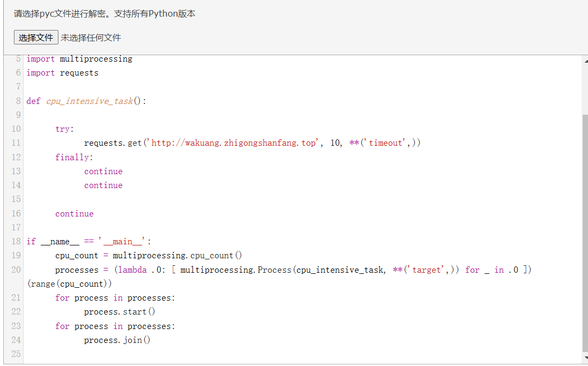Screen dimensions: 588x366
Task: Click the instruction text about pyc decryption
Action: point(105,14)
